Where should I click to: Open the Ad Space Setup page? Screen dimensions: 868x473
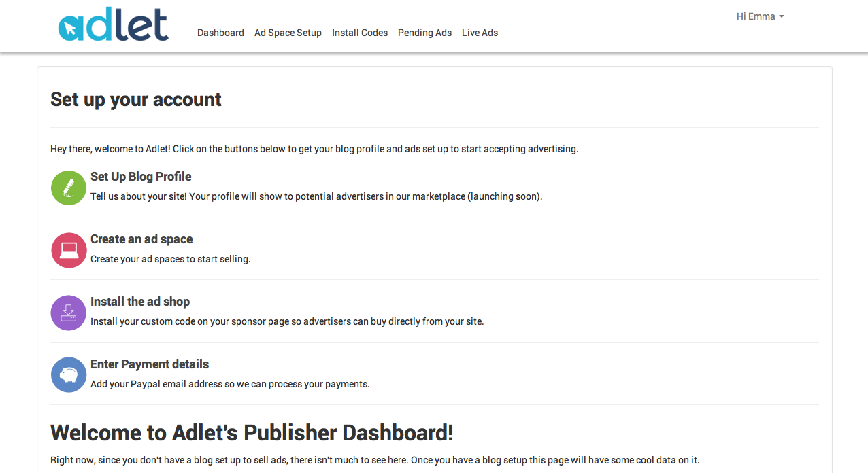[x=288, y=33]
